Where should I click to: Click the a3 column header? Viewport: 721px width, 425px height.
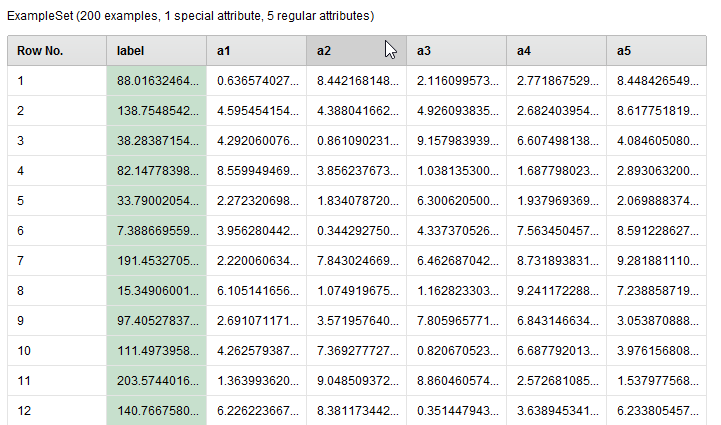coord(457,51)
